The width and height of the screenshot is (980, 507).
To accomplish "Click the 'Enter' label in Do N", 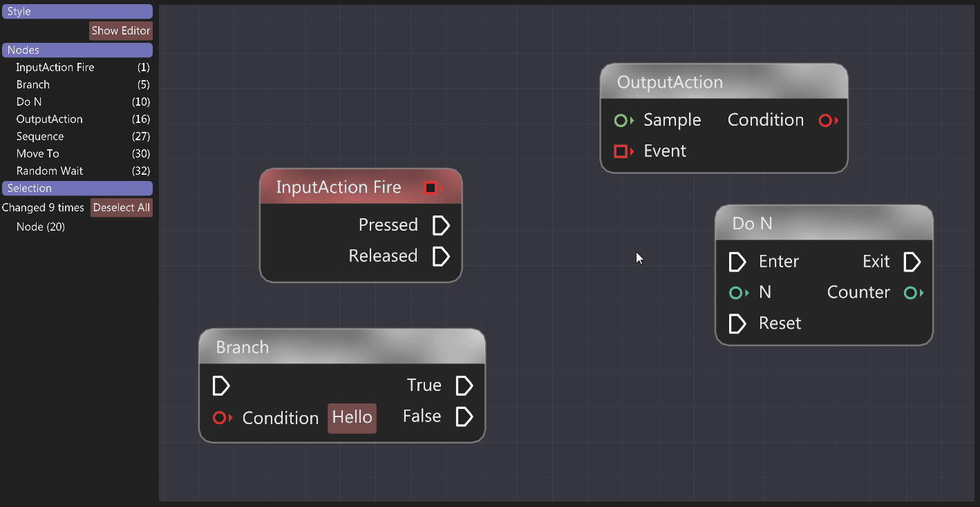I will [779, 262].
